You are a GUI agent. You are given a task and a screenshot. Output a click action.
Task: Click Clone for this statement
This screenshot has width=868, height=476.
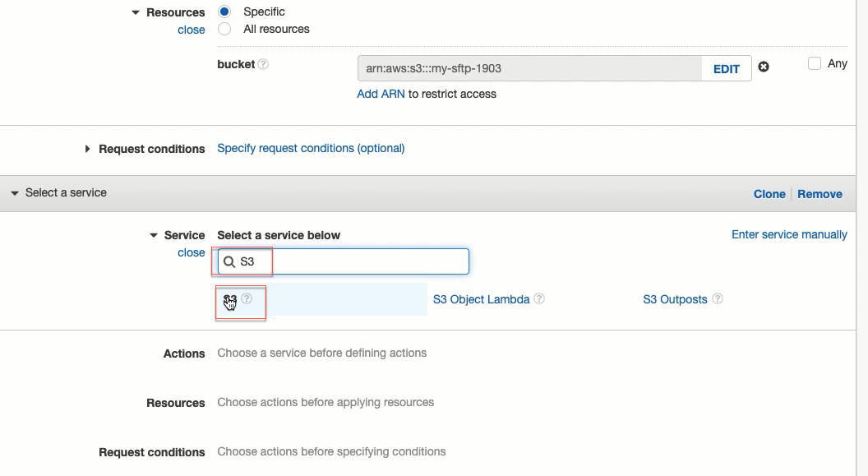click(769, 194)
